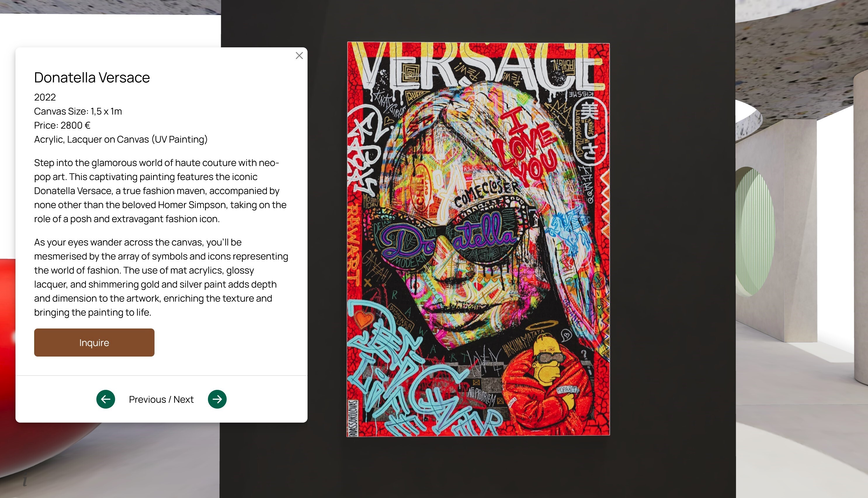The height and width of the screenshot is (498, 868).
Task: Click the 'Canvas Size: 1,5 x 1m' line
Action: 78,111
